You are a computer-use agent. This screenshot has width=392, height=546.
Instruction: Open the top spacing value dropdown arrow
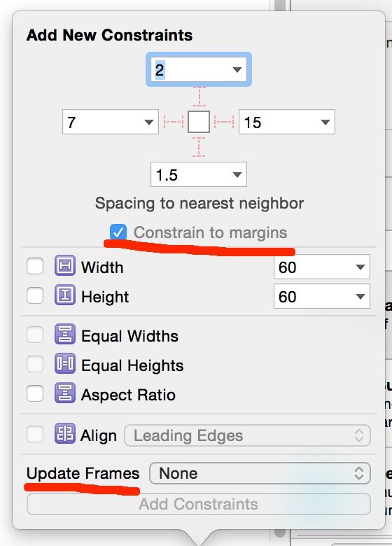click(237, 69)
